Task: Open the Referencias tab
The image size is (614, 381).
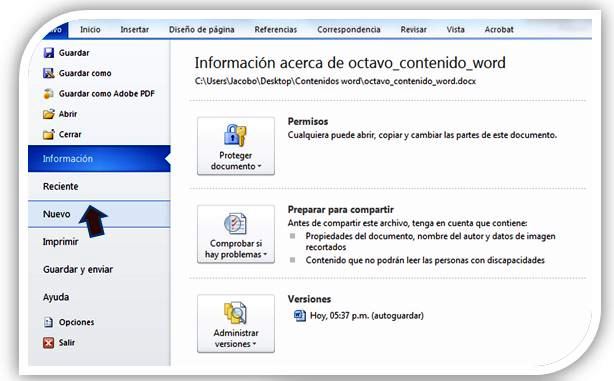Action: point(276,29)
